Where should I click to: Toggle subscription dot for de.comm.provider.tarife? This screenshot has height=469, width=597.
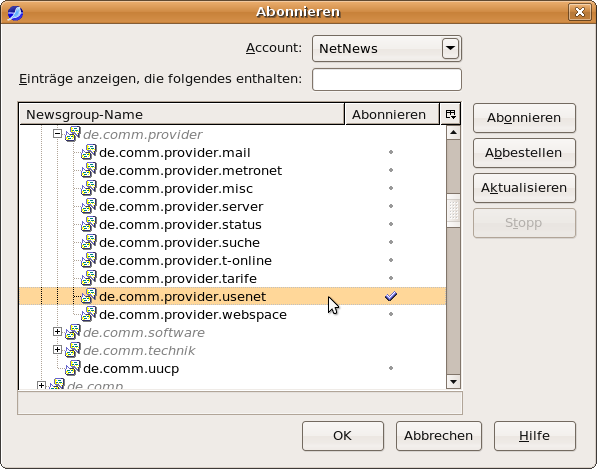coord(391,278)
